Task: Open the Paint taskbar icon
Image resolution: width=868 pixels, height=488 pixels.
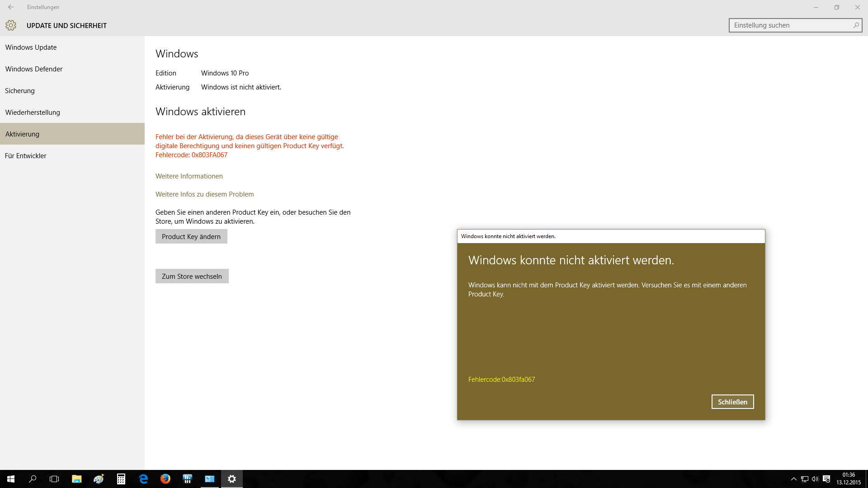Action: [x=99, y=479]
